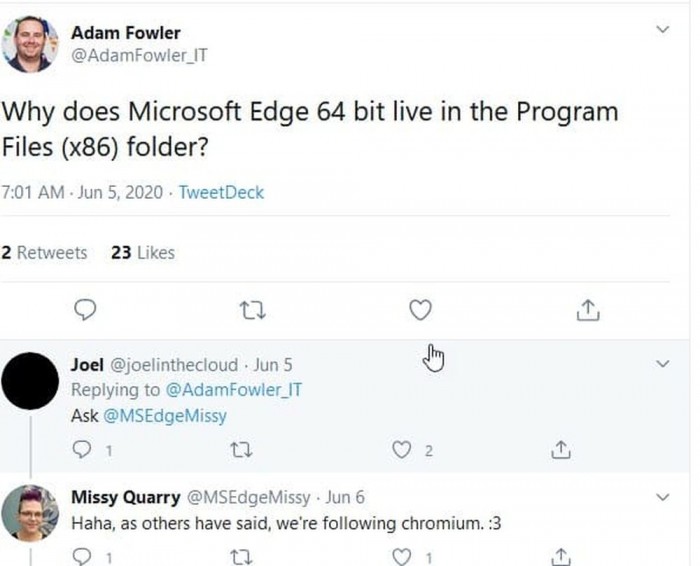The height and width of the screenshot is (566, 700).
Task: Open more options on Adam Fowler's tweet
Action: click(x=661, y=29)
